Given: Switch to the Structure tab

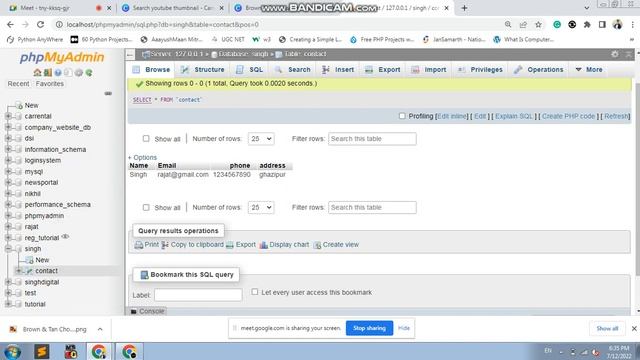Looking at the screenshot, I should 203,69.
